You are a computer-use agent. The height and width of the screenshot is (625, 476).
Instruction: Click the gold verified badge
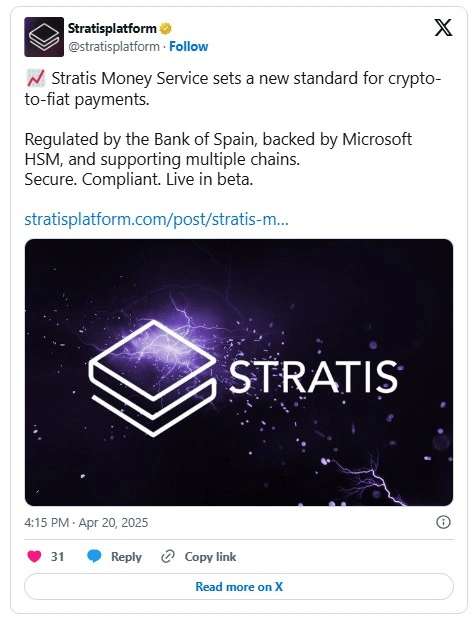pyautogui.click(x=166, y=29)
